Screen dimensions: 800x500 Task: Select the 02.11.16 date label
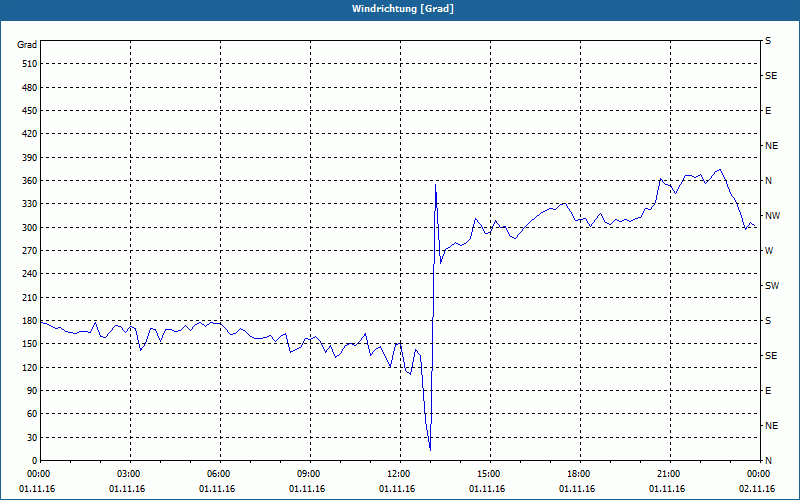click(756, 489)
